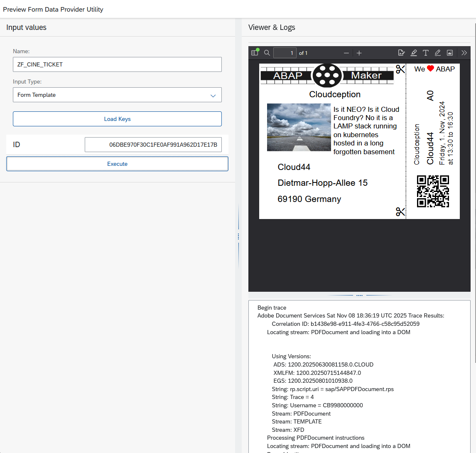Expand the hidden toolbar options with the chevron
476x453 pixels.
pos(464,53)
